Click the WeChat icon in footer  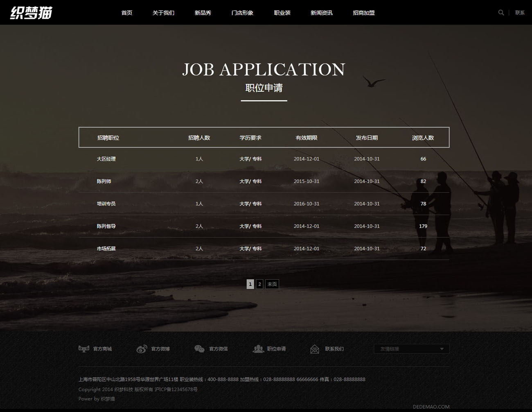[199, 349]
